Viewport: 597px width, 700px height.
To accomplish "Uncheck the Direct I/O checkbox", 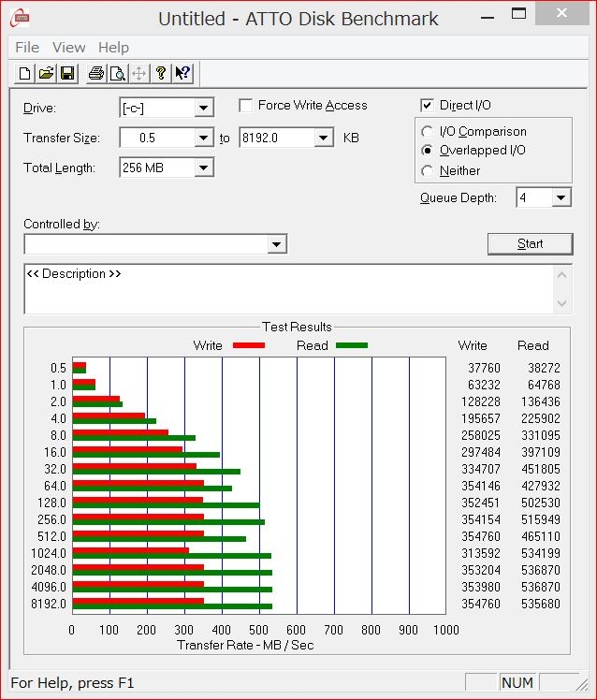I will point(427,106).
